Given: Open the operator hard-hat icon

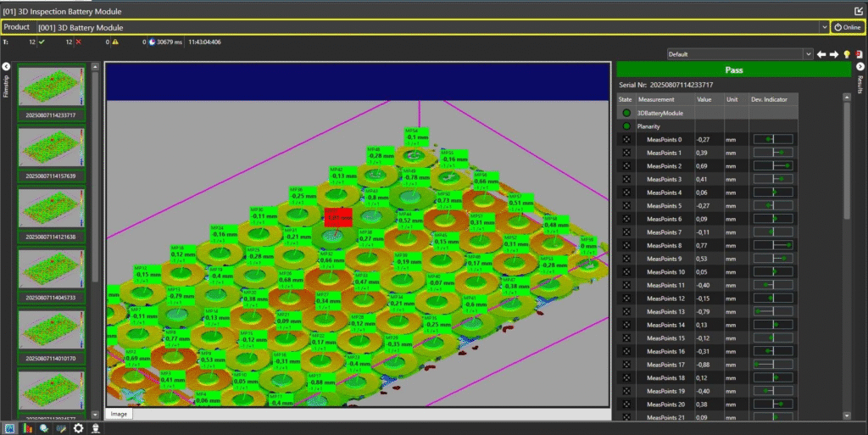Looking at the screenshot, I should point(97,428).
